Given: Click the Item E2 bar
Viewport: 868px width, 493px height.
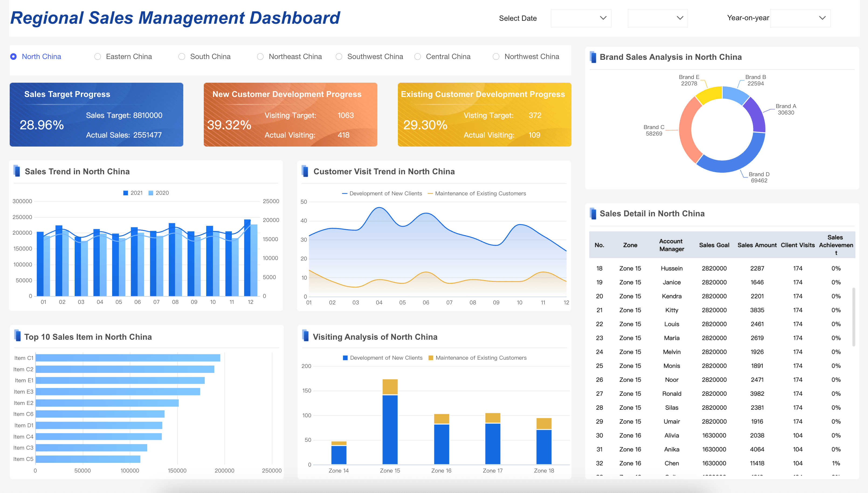Looking at the screenshot, I should tap(107, 403).
